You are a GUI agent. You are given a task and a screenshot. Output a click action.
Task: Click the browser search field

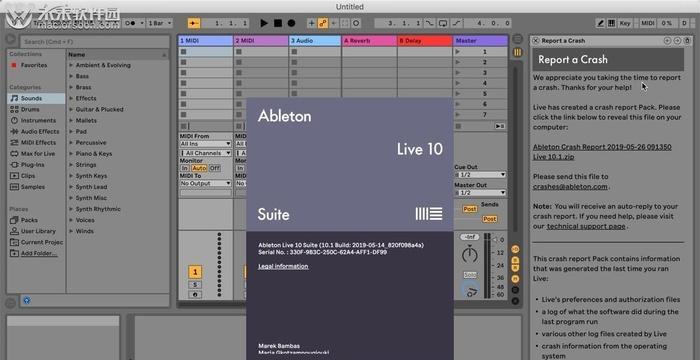pos(94,42)
